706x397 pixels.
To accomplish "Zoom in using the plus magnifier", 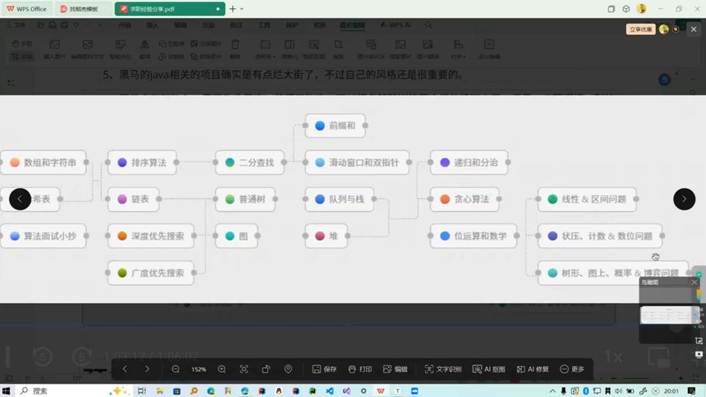I will tap(222, 369).
